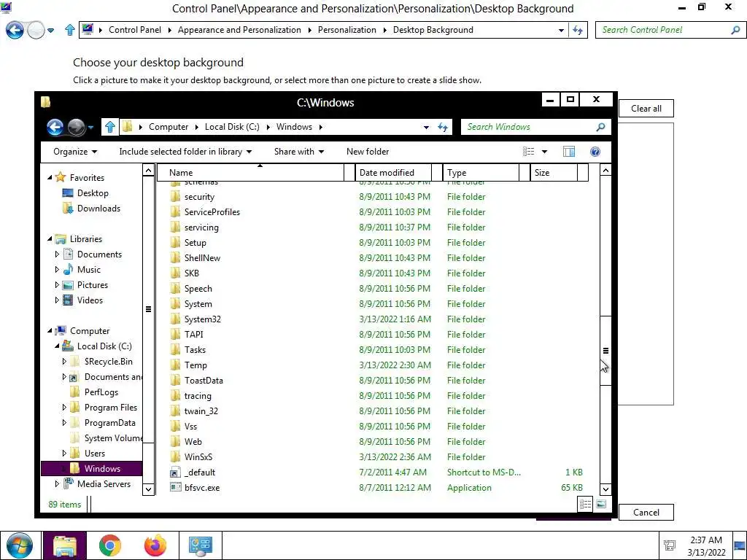Viewport: 747px width, 560px height.
Task: Open explorer help question mark icon
Action: [x=595, y=152]
